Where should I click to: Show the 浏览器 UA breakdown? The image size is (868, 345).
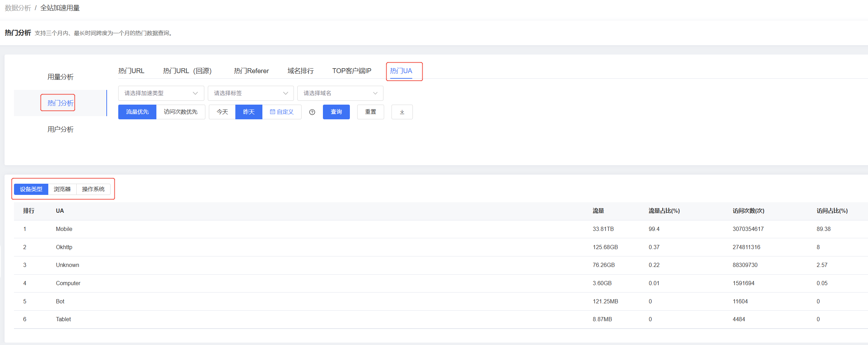pyautogui.click(x=62, y=189)
